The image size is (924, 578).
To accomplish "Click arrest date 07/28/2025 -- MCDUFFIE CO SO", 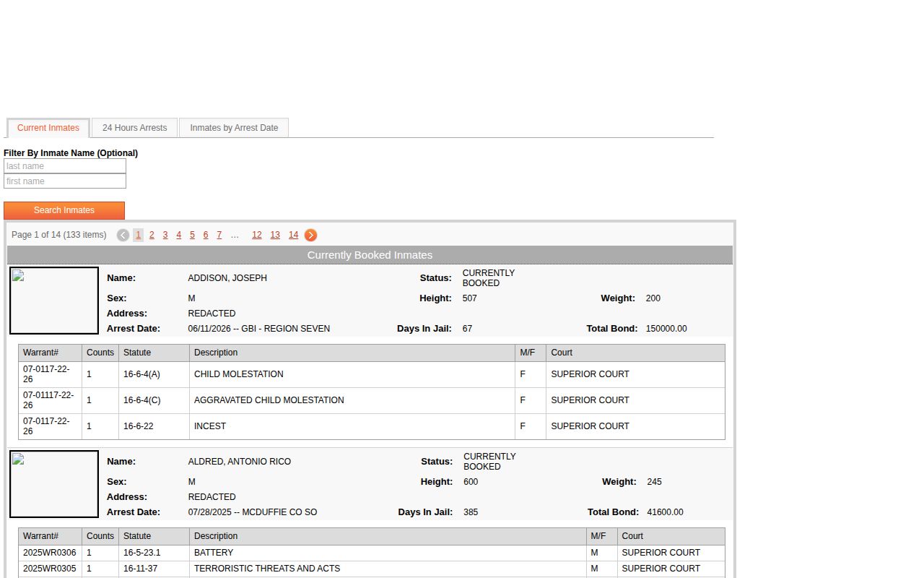I will (253, 512).
